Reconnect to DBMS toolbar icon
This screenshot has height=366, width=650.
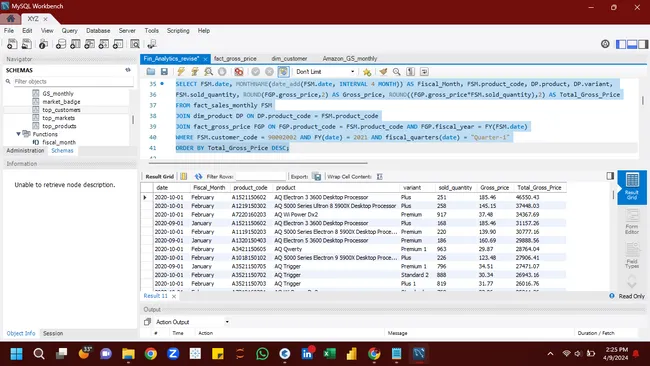point(152,44)
